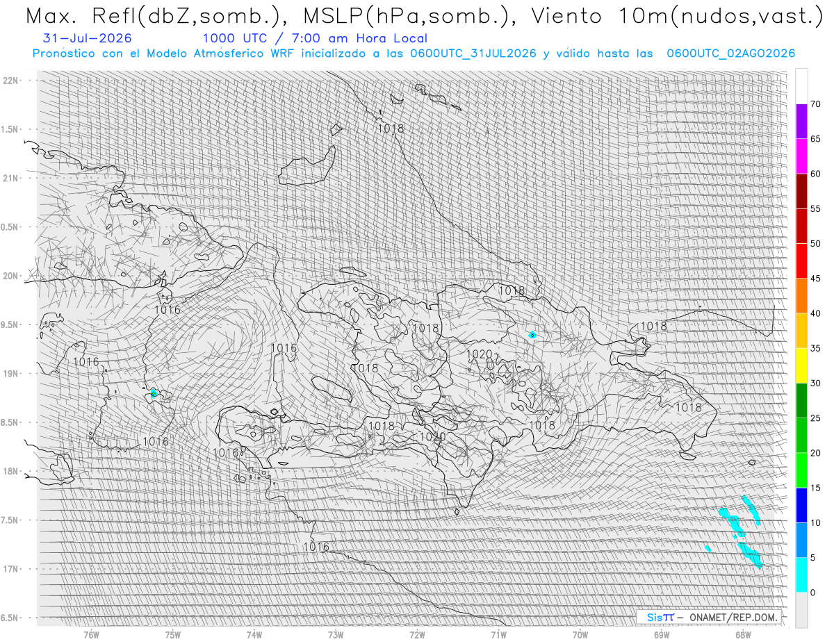
Task: Click the '74W' longitude label
Action: (254, 635)
